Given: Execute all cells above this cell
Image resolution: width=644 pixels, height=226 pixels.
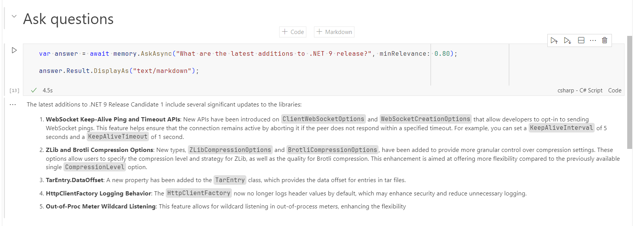Looking at the screenshot, I should [x=554, y=40].
